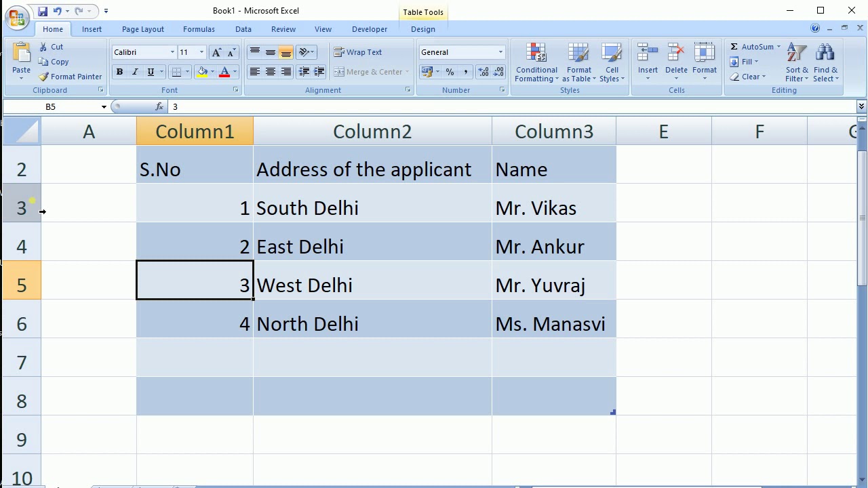Switch to the Page Layout tab

point(143,29)
